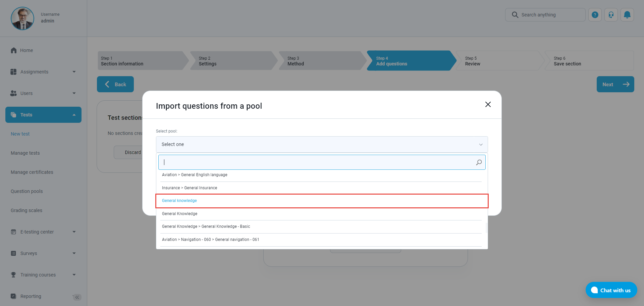Collapse the sidebar with double-chevron icon
Screen dimensions: 644x306
coord(77,297)
